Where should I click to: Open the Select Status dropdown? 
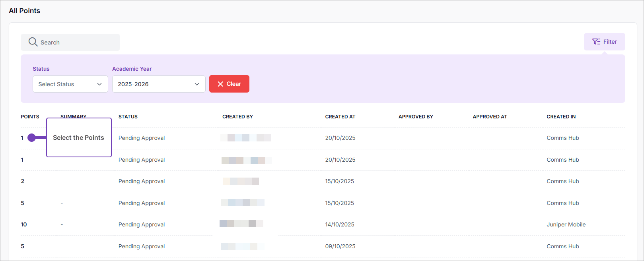tap(70, 84)
